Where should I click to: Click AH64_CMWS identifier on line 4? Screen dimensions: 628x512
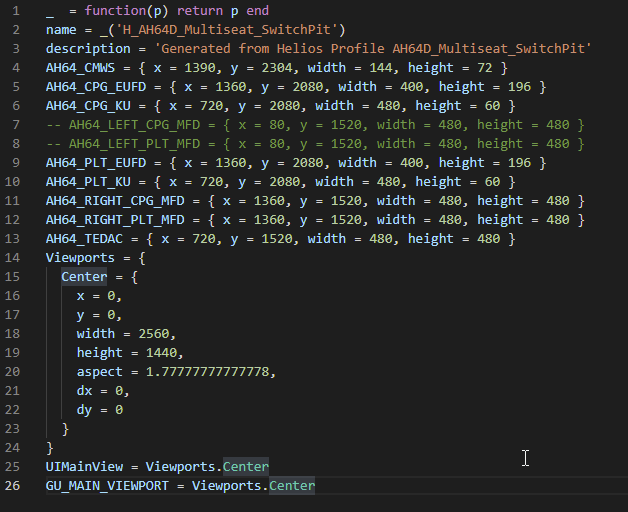coord(81,68)
